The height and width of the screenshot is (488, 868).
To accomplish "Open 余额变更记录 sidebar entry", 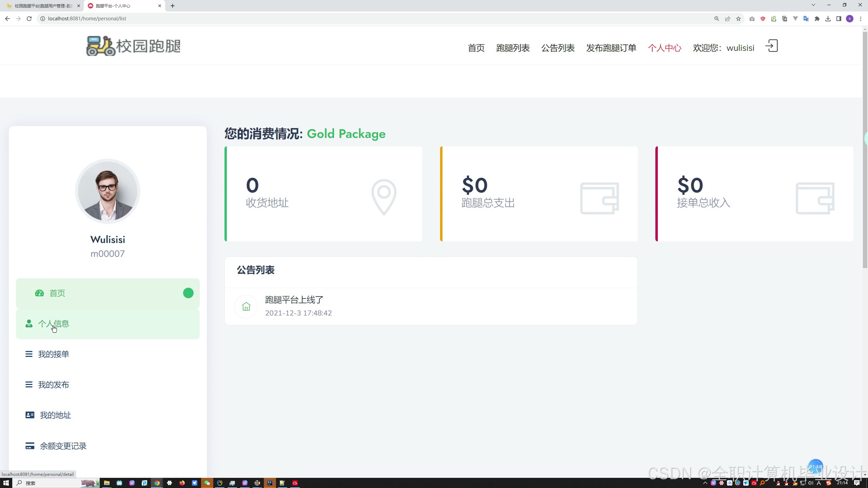I will (63, 446).
